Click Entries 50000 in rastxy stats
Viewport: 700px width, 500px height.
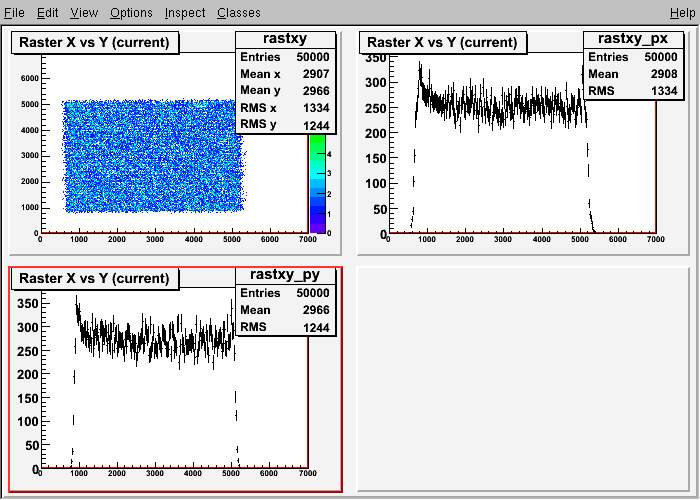pyautogui.click(x=285, y=57)
